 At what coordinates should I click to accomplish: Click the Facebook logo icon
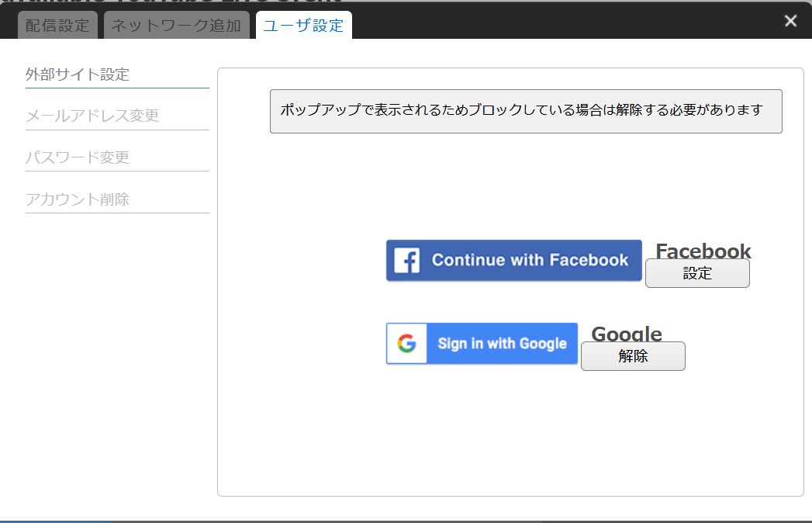[407, 260]
